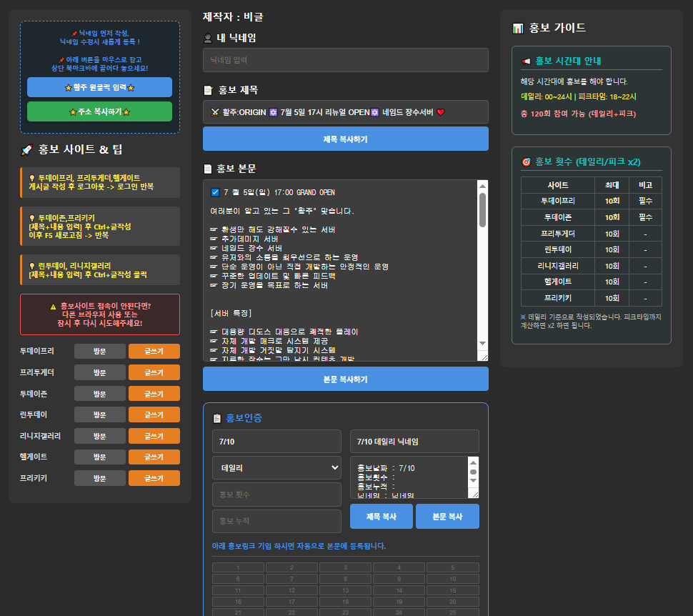Image resolution: width=693 pixels, height=616 pixels.
Task: Click the 홍보 본문 scrollbar down arrow
Action: (483, 344)
